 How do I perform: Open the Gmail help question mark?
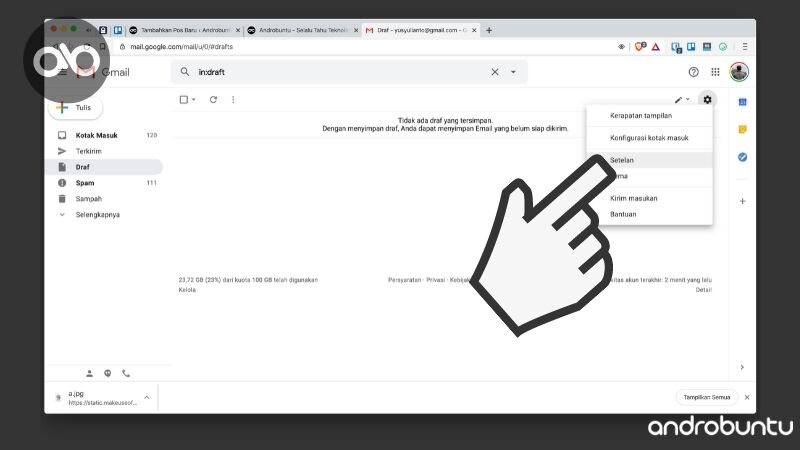693,72
